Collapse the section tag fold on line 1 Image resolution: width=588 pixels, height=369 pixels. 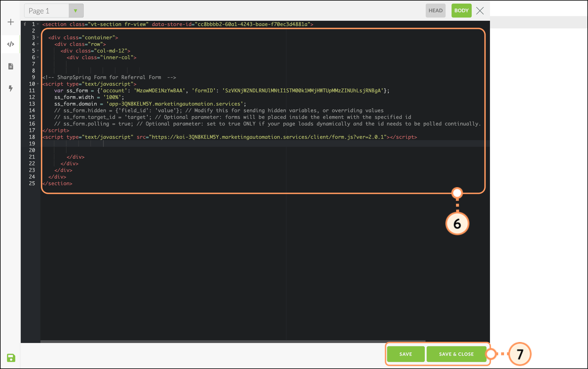click(38, 24)
